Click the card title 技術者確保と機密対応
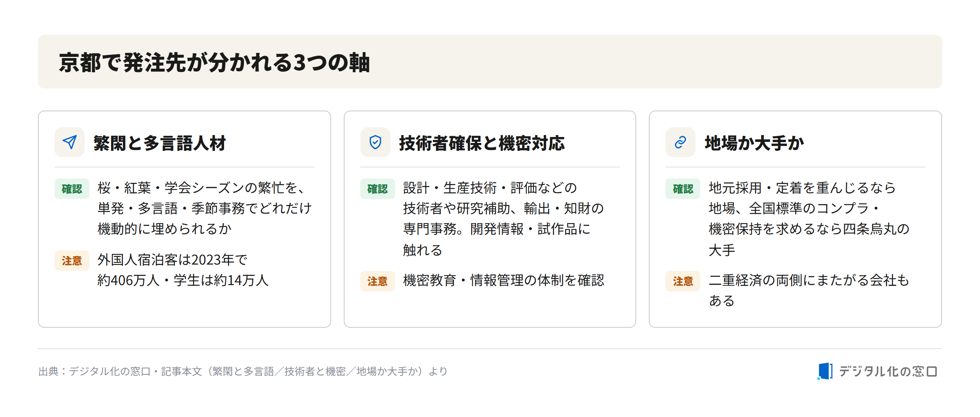 click(482, 143)
